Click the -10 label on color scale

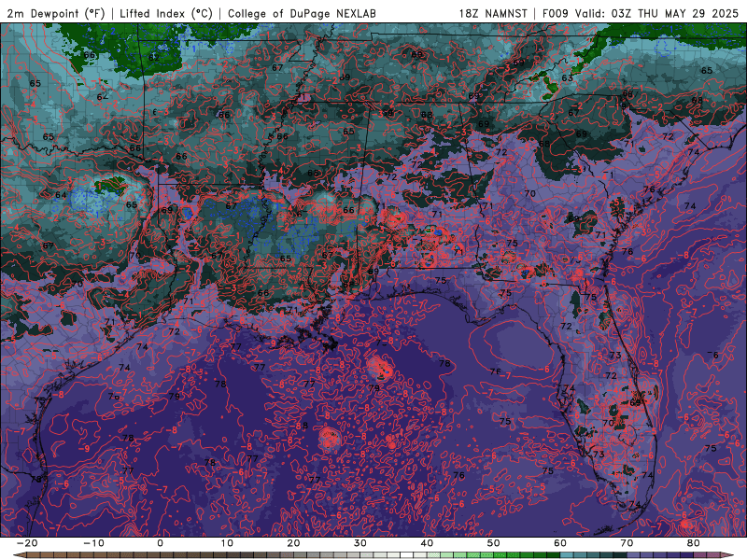pyautogui.click(x=92, y=543)
